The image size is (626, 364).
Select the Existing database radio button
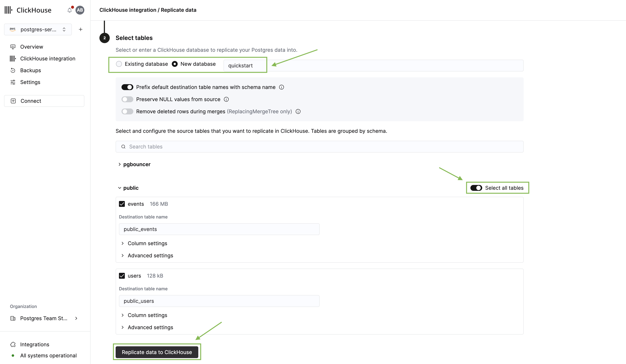(x=119, y=64)
